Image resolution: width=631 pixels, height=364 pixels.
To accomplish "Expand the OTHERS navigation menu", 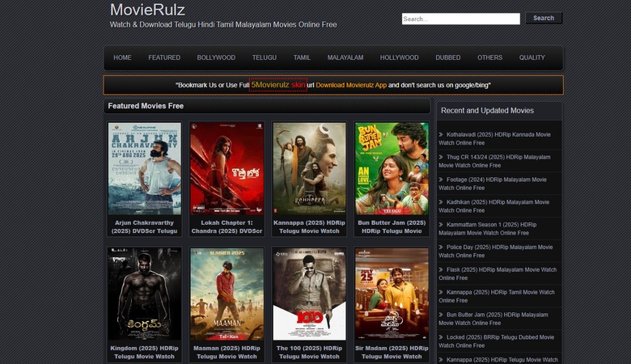I will (489, 58).
